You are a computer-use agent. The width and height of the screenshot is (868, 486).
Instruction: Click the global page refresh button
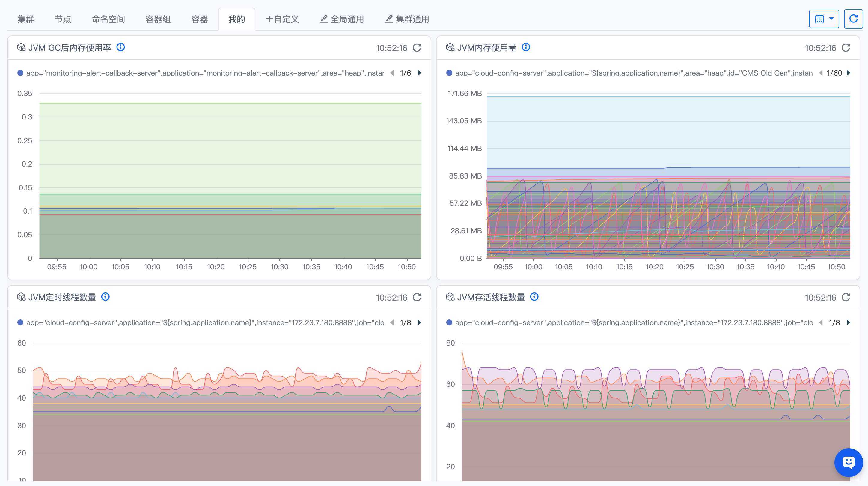coord(853,19)
